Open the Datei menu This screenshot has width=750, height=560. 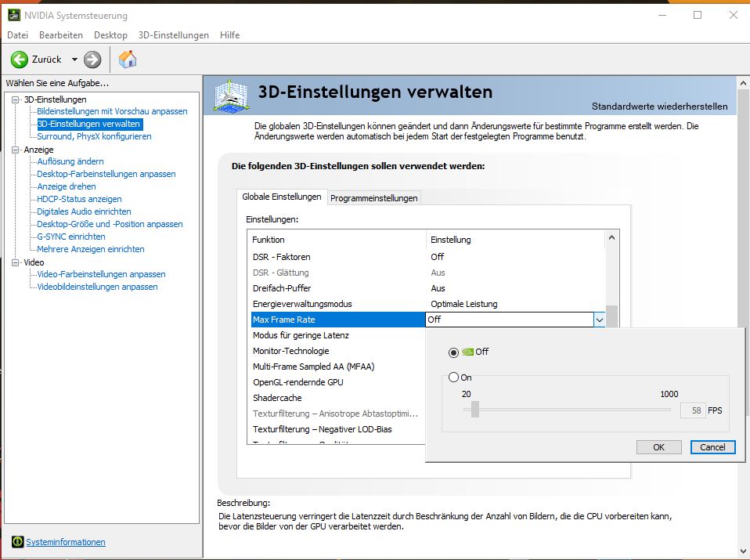point(18,35)
